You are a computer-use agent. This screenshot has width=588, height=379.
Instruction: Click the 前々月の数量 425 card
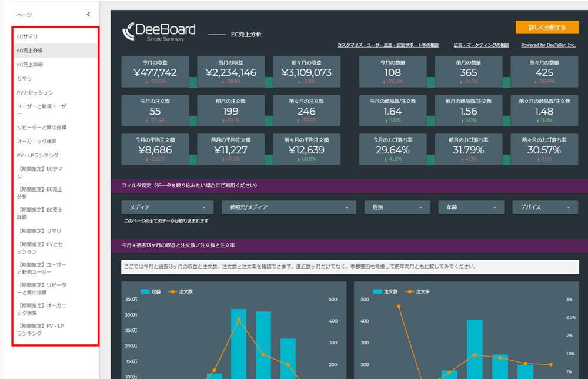point(544,72)
